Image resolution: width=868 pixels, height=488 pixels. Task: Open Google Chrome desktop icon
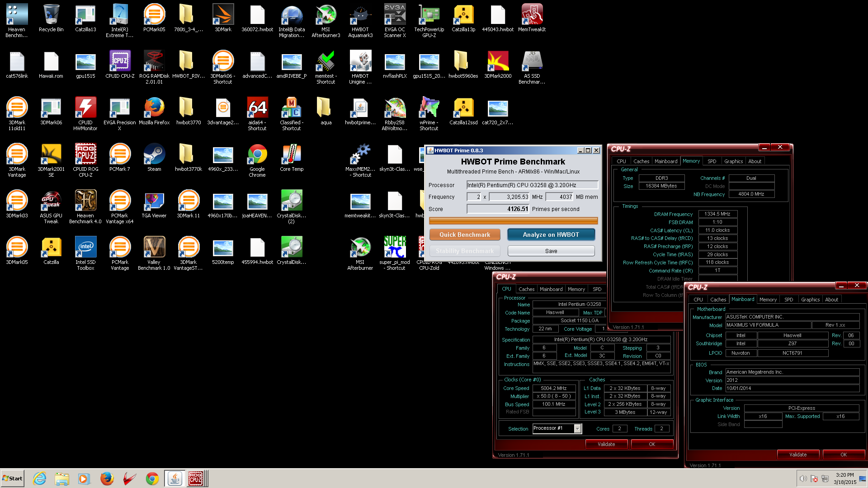[x=257, y=160]
